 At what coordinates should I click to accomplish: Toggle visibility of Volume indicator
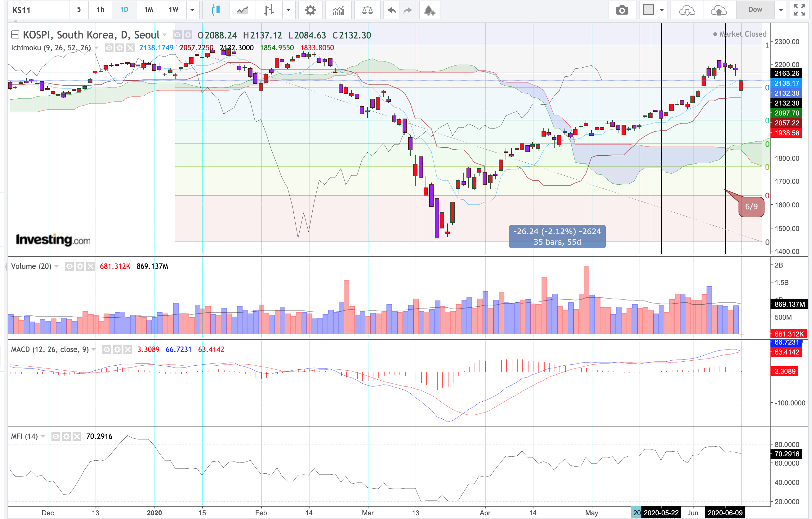(69, 267)
